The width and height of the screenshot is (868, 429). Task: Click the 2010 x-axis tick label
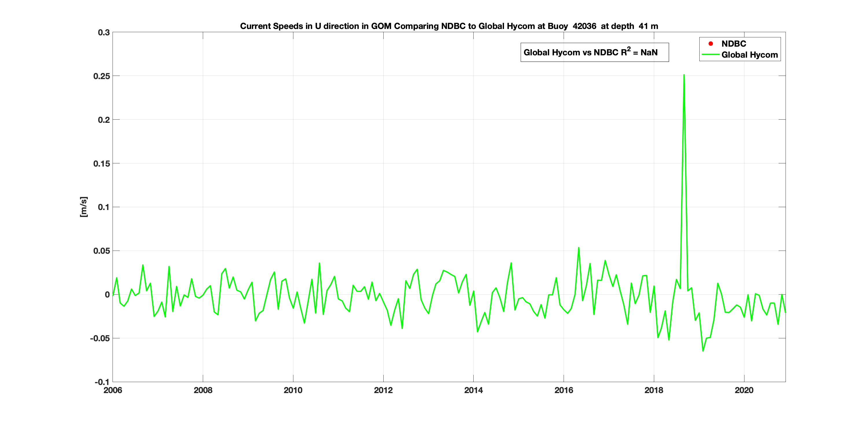click(x=293, y=390)
